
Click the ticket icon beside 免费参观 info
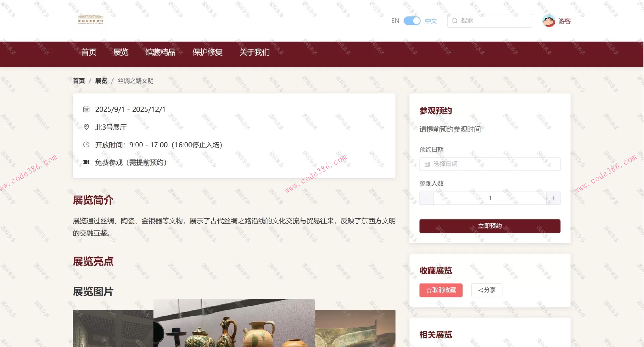tap(86, 162)
